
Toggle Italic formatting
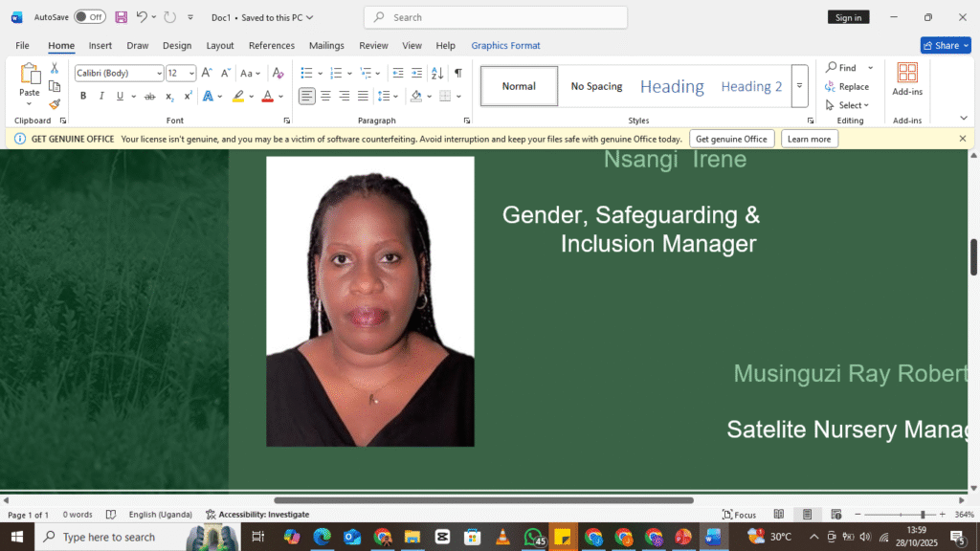tap(101, 96)
